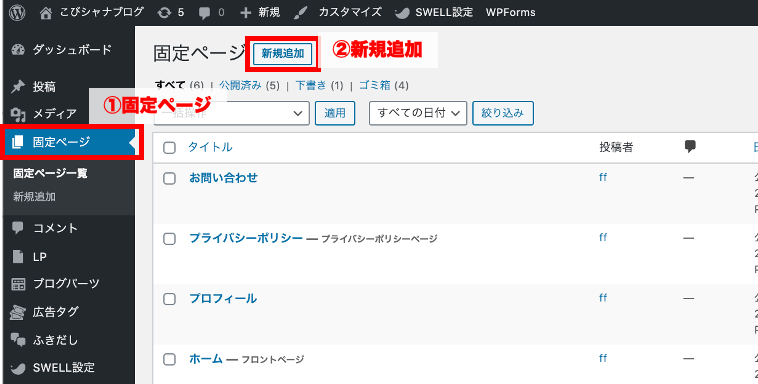Open メディア menu in the sidebar

55,114
